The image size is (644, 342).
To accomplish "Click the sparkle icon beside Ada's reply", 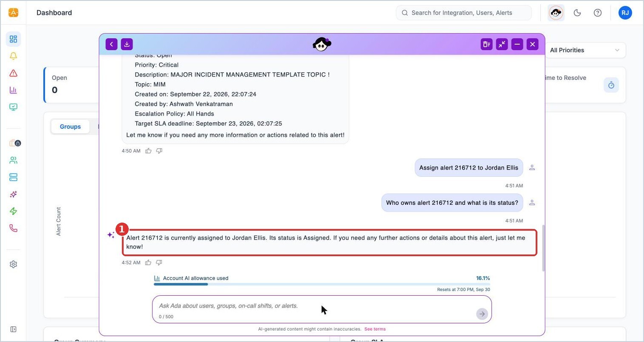I will point(111,235).
